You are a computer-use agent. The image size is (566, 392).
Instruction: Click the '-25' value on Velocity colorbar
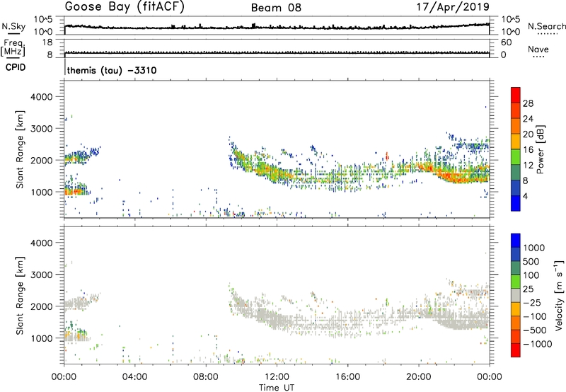coord(533,302)
